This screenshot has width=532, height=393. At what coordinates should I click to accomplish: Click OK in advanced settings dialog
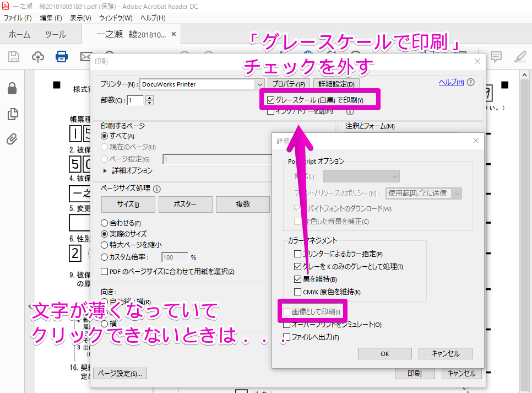tap(385, 354)
